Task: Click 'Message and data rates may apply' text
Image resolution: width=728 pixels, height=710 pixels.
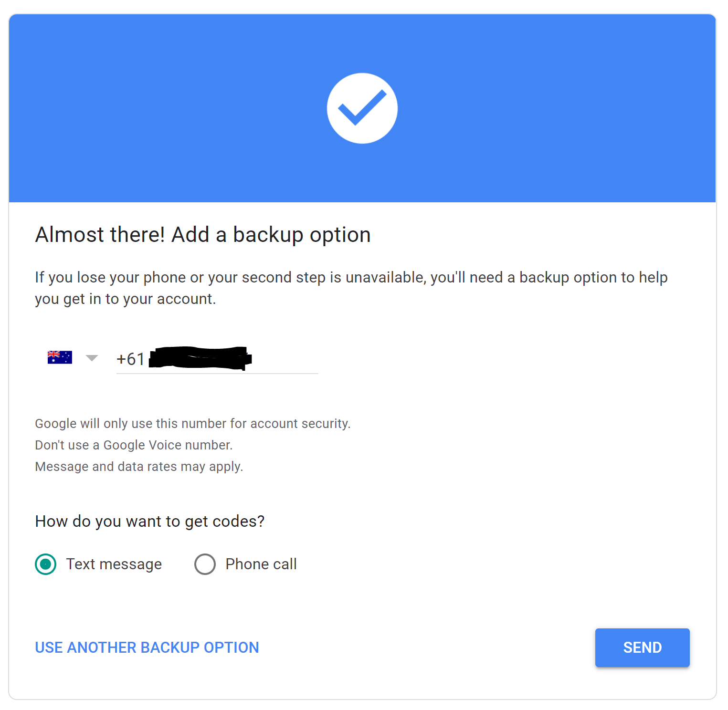Action: 139,467
